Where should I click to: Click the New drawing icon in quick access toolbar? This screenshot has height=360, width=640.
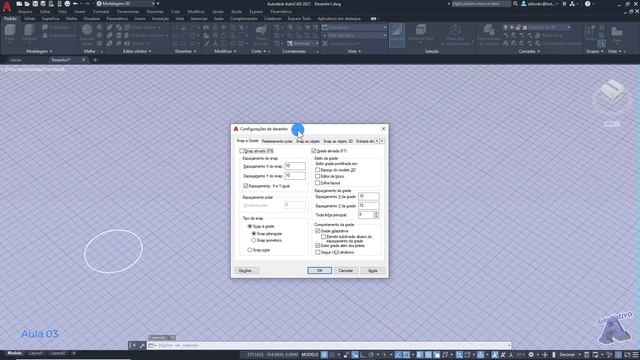click(x=19, y=4)
